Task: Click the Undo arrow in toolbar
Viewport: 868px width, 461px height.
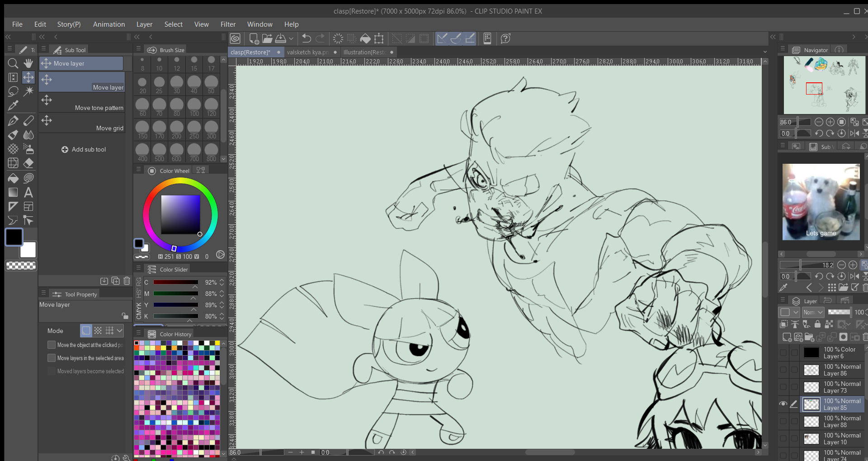Action: pos(306,38)
